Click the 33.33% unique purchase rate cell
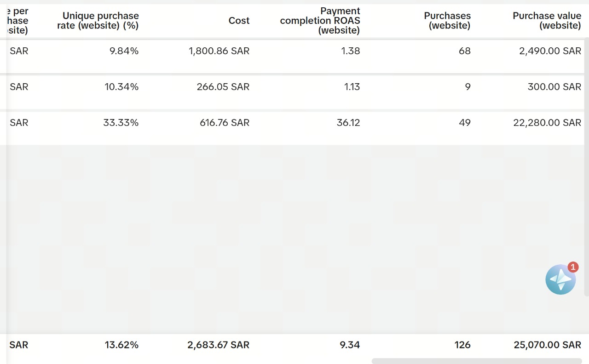The image size is (589, 364). [x=121, y=123]
